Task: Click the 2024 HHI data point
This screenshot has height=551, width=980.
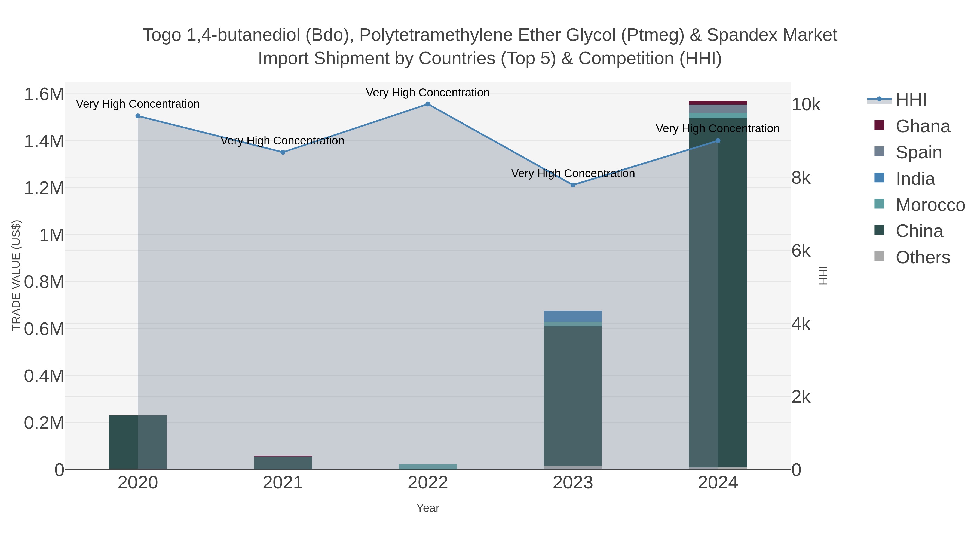Action: coord(718,141)
